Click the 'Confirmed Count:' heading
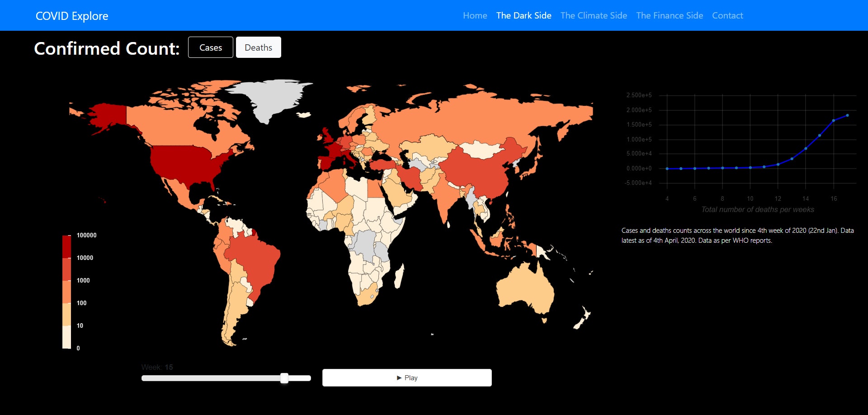 pos(107,48)
